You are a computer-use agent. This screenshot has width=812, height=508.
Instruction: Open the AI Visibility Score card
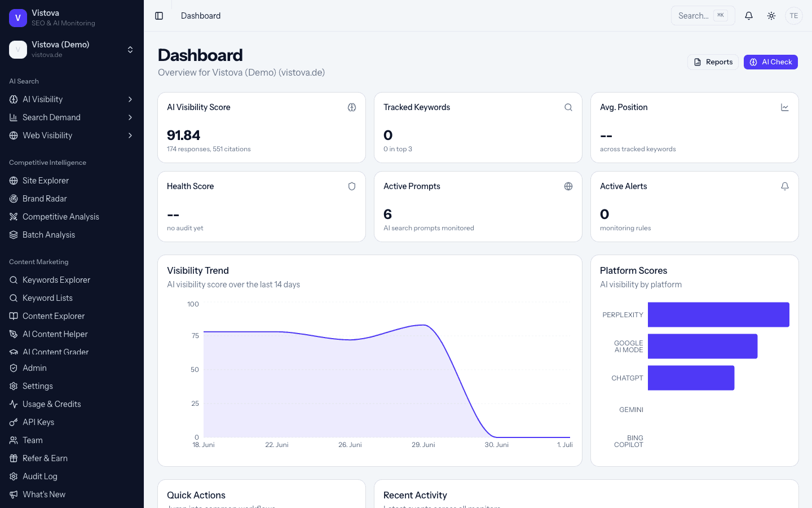(x=262, y=128)
